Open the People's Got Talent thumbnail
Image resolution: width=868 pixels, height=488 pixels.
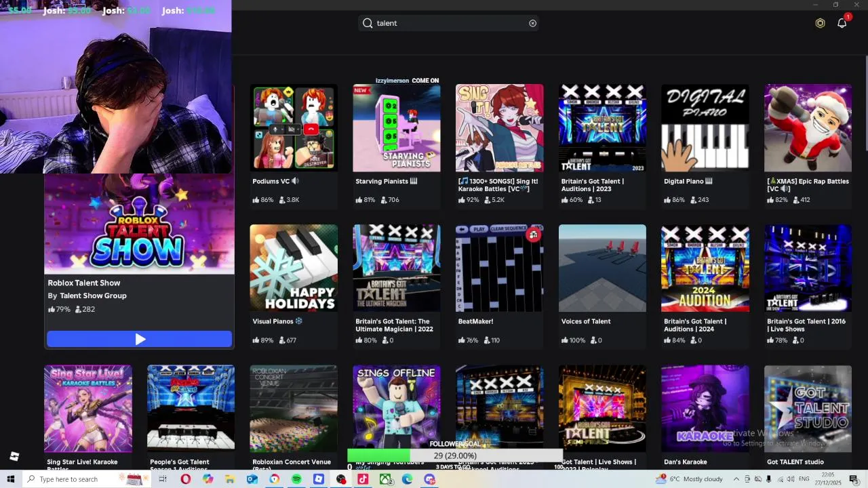coord(191,408)
